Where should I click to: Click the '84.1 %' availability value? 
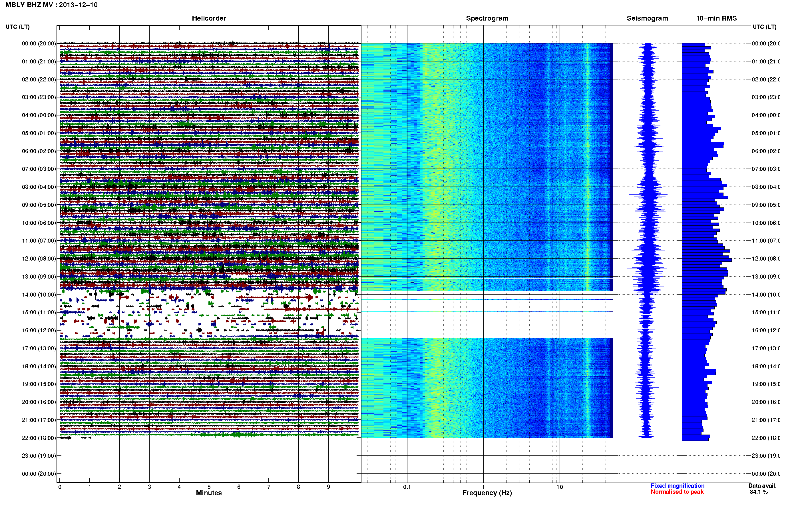tap(759, 492)
